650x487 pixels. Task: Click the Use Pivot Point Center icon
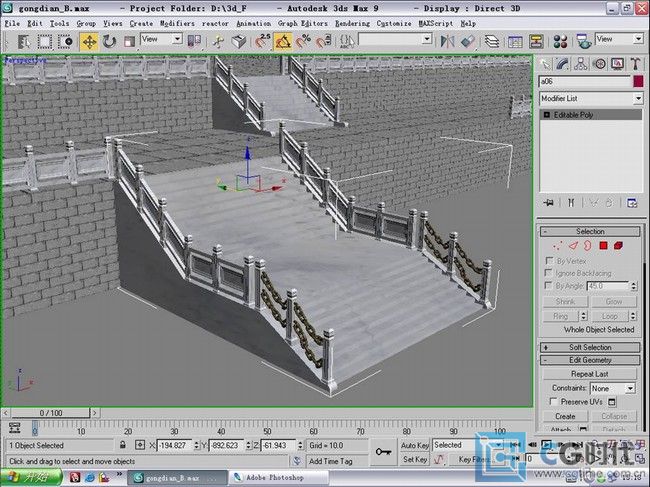coord(194,41)
